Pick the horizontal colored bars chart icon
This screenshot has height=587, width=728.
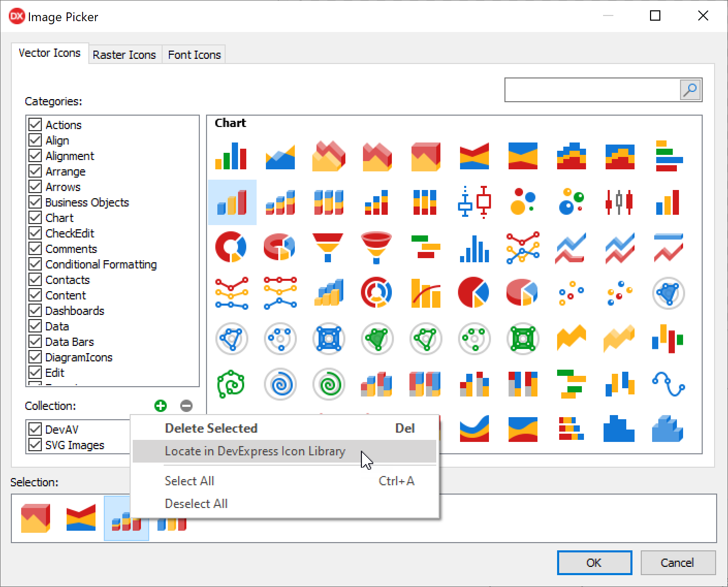pyautogui.click(x=669, y=156)
